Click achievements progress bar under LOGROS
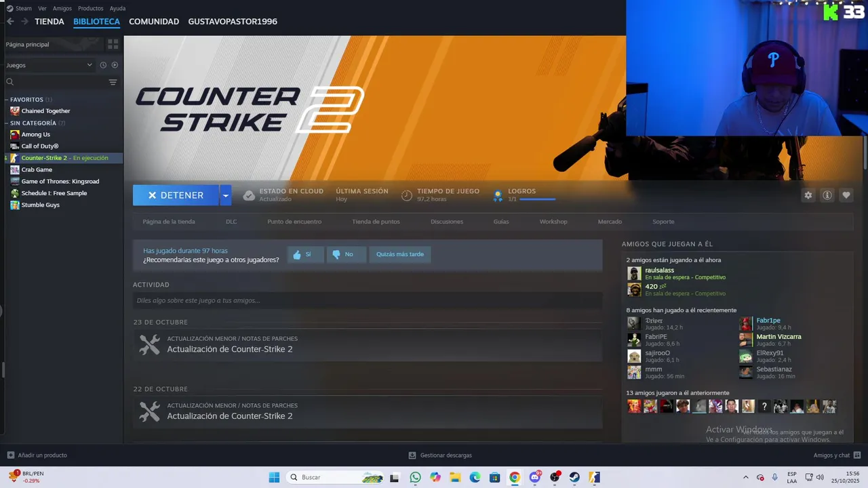Viewport: 868px width, 488px height. tap(538, 199)
